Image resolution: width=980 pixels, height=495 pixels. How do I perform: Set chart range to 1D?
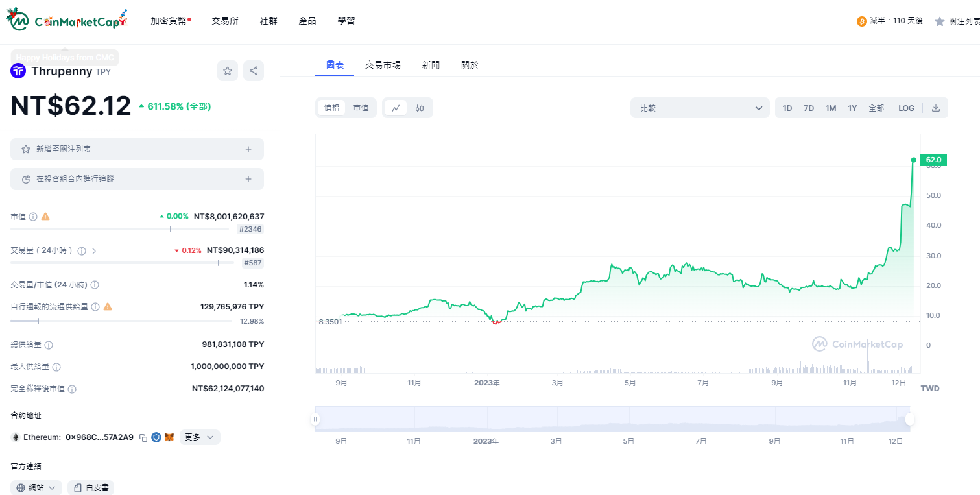pos(787,108)
